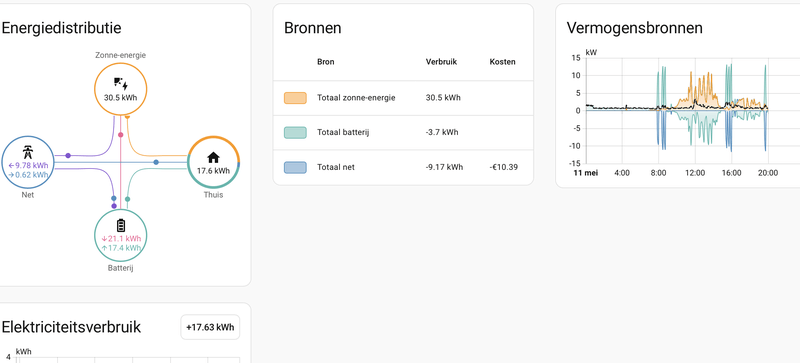Click the 4:00 tick on Vermogensbronnen chart
Image resolution: width=800 pixels, height=363 pixels.
click(x=621, y=173)
